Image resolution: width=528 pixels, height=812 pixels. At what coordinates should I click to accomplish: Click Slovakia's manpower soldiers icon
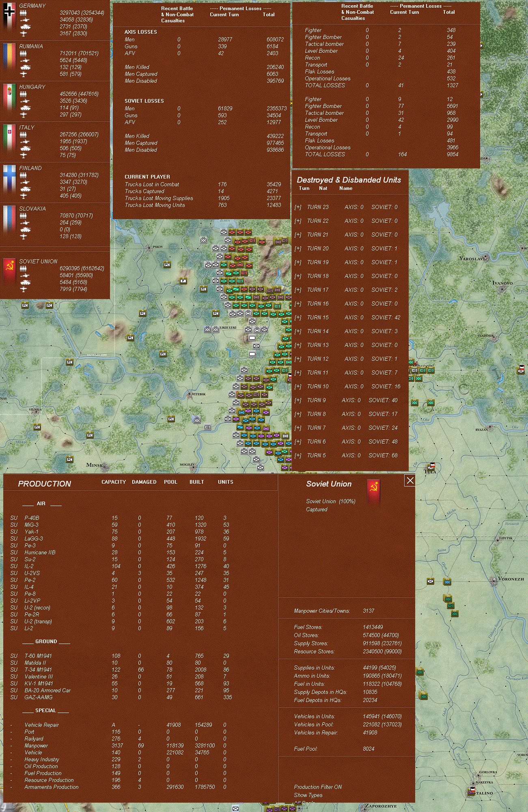coord(24,216)
